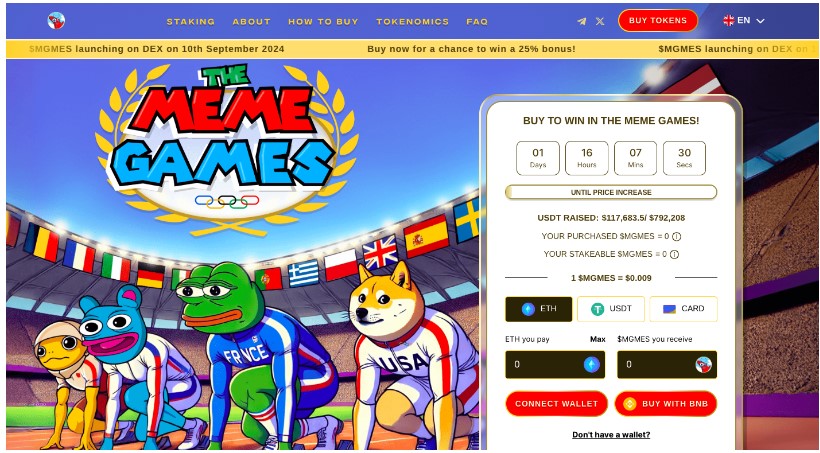Click Buy With BNB button
This screenshot has height=453, width=820.
666,404
